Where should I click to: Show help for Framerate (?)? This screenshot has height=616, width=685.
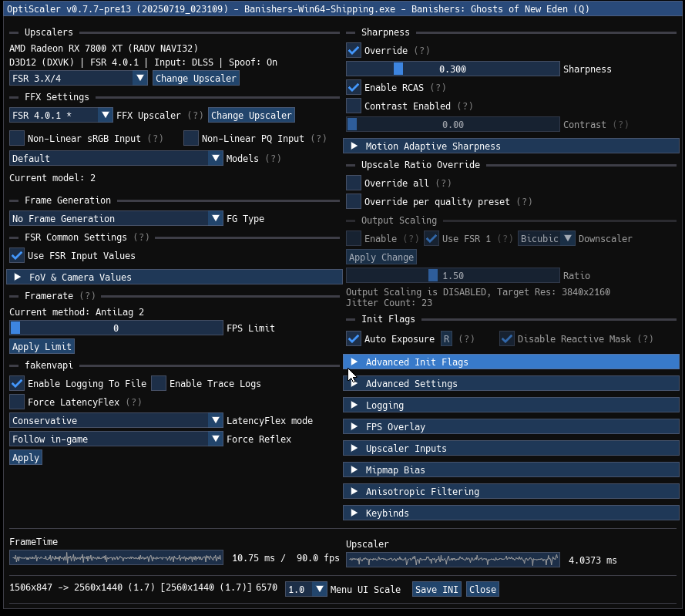pos(87,296)
